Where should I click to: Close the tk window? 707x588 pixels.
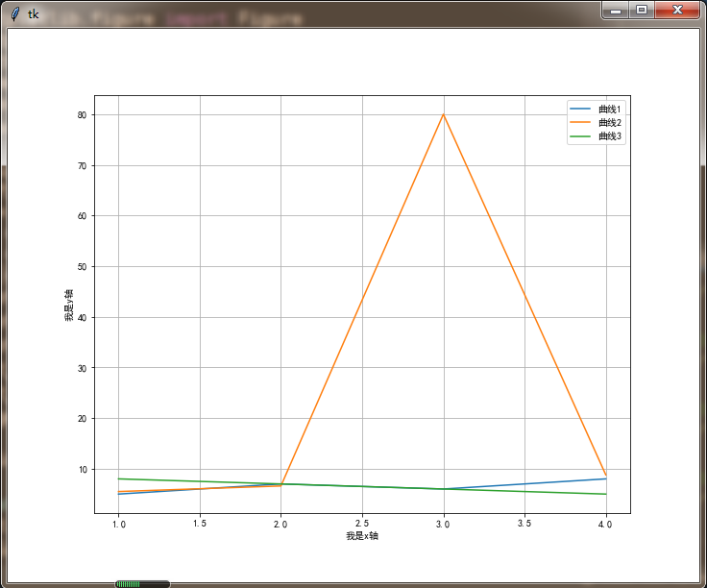677,10
